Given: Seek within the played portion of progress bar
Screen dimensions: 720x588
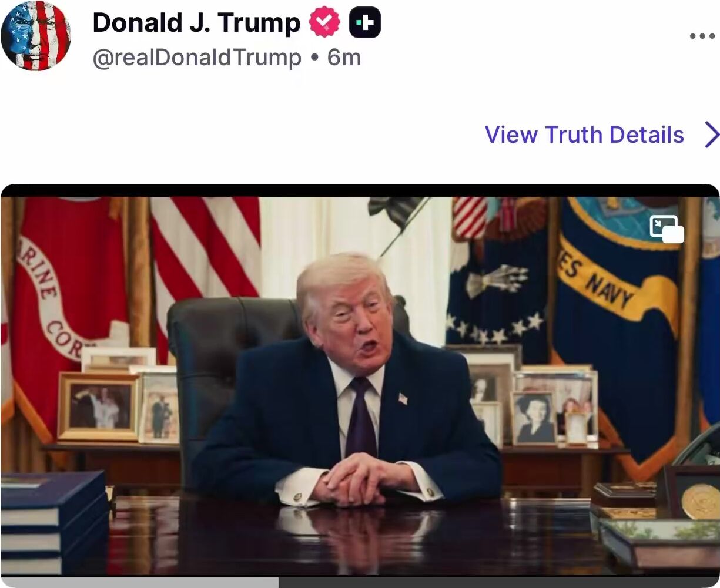Looking at the screenshot, I should point(139,582).
